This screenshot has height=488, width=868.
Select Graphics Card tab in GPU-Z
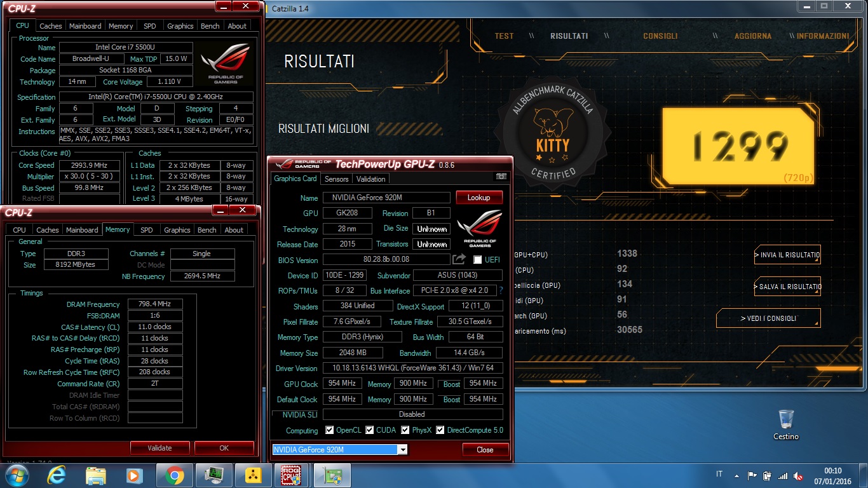295,179
